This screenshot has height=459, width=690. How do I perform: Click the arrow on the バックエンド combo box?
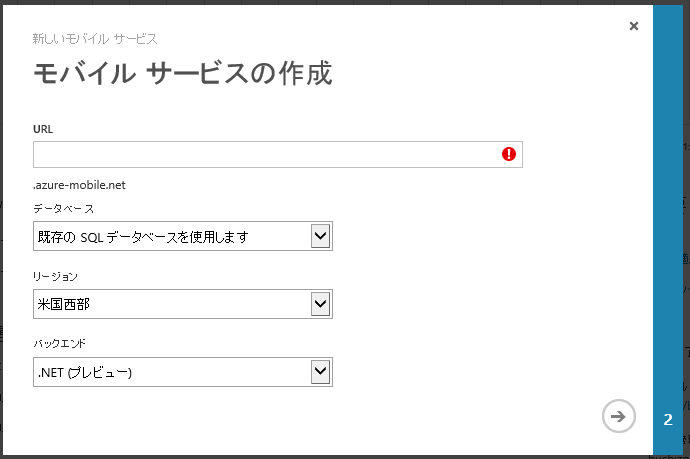coord(320,372)
